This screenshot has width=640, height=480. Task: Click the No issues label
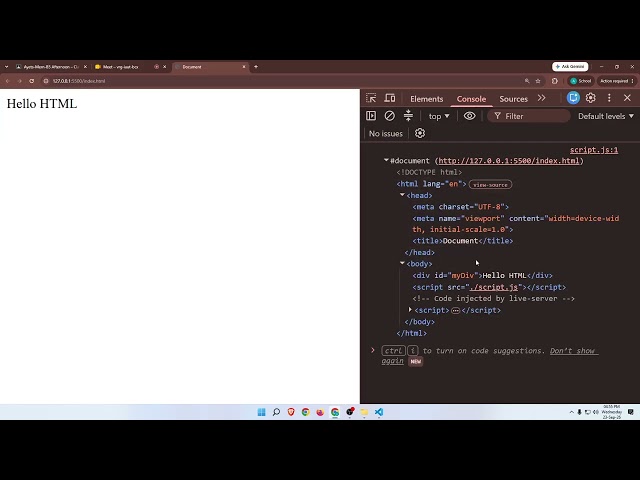386,133
